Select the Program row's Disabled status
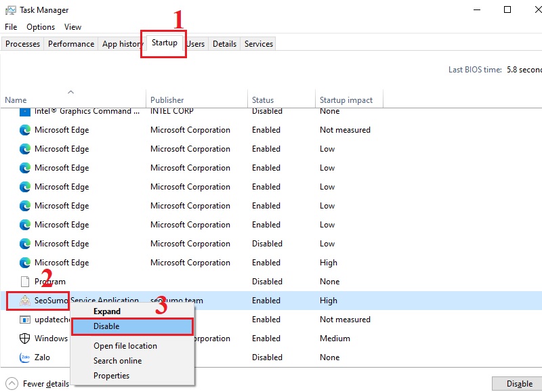Screen dimensions: 542x392 point(267,282)
